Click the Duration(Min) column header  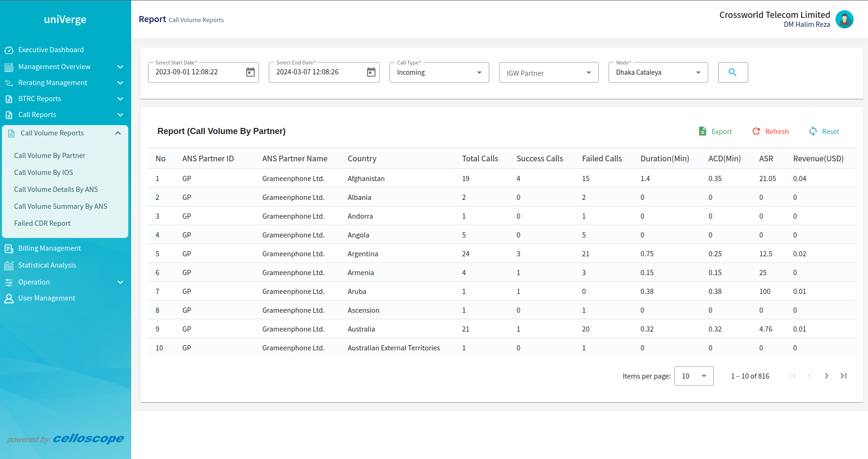tap(665, 158)
